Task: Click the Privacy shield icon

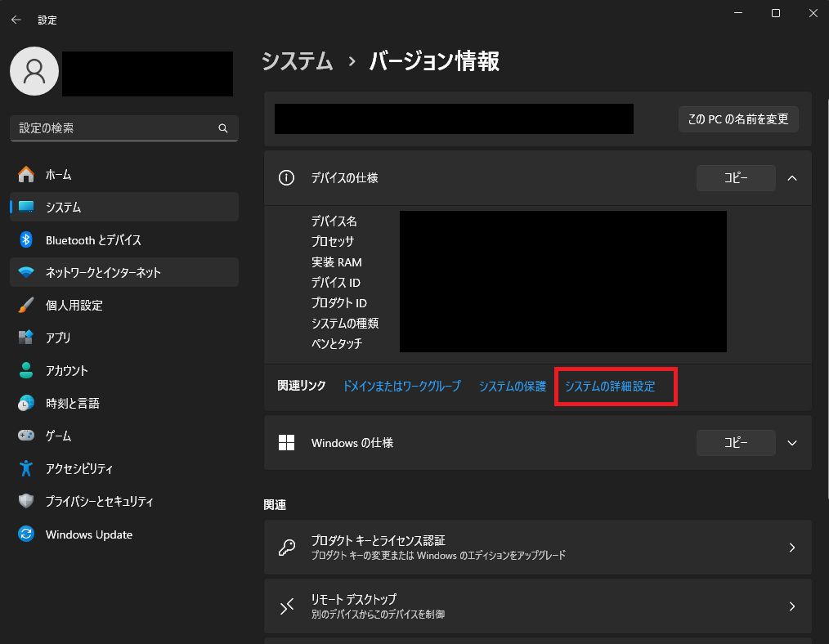Action: tap(26, 501)
